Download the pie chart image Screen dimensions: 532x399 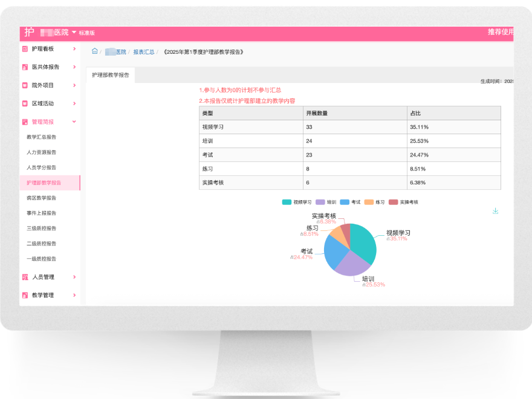click(x=496, y=211)
